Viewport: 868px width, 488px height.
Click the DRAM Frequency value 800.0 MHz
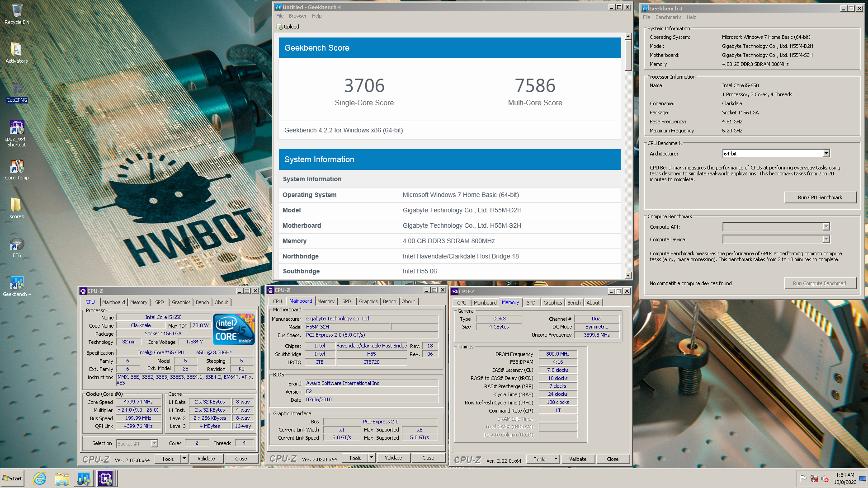(558, 354)
